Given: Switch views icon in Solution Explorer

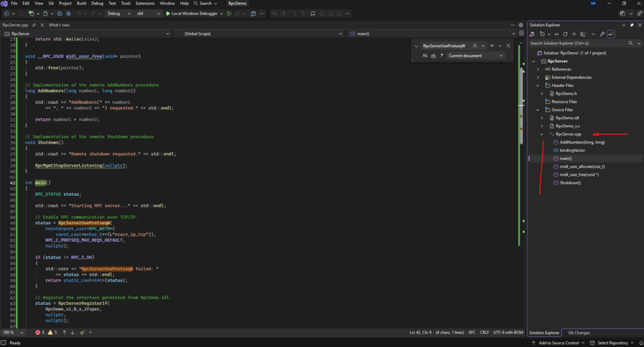Looking at the screenshot, I should pos(532,34).
